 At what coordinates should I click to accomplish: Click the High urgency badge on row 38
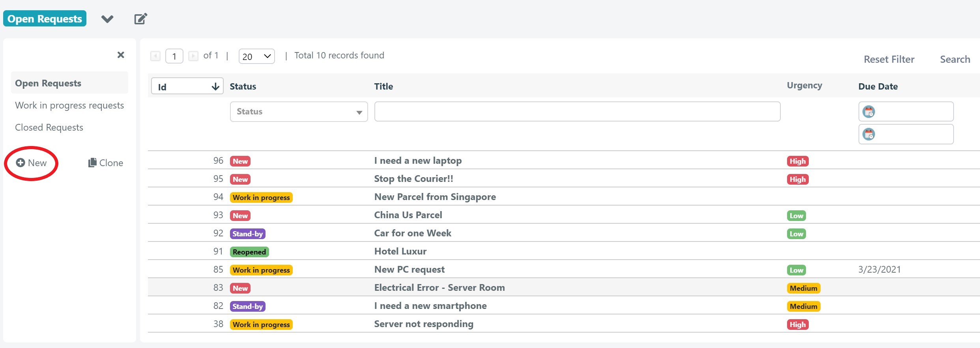pyautogui.click(x=798, y=324)
